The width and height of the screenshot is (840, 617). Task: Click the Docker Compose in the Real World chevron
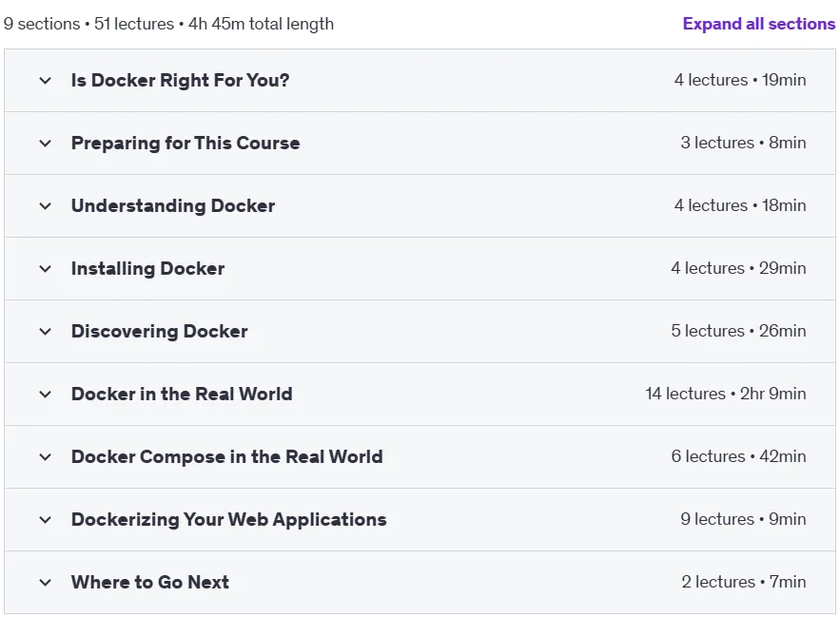pos(46,457)
